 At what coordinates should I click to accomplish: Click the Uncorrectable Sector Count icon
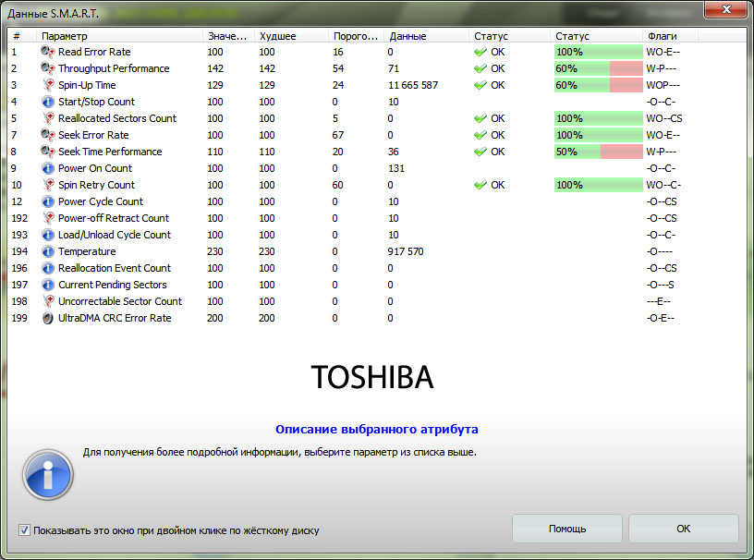48,301
